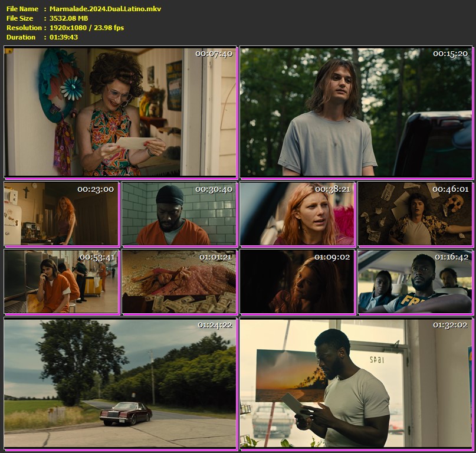Open the thumbnail stamped 01:32:02
This screenshot has height=453, width=476.
tap(356, 383)
